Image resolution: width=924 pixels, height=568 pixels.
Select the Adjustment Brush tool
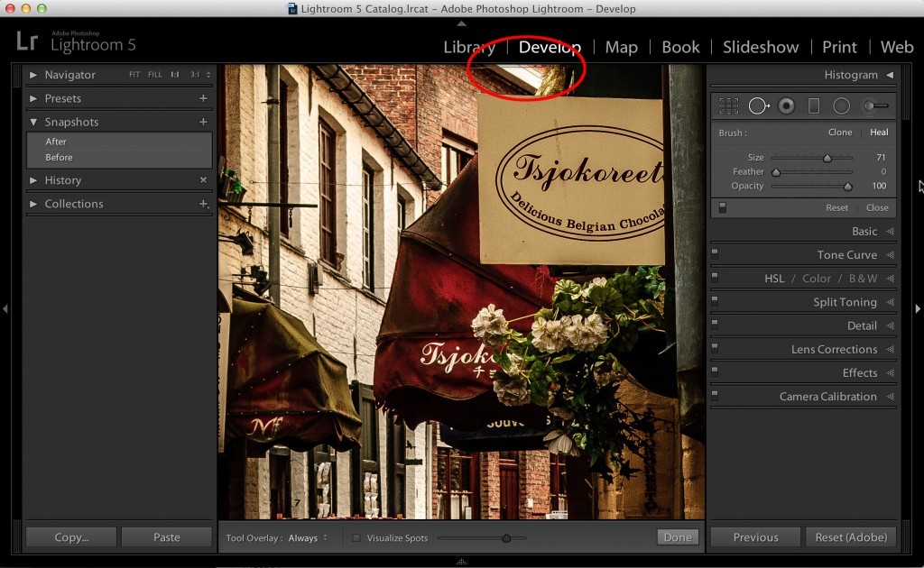pos(875,106)
